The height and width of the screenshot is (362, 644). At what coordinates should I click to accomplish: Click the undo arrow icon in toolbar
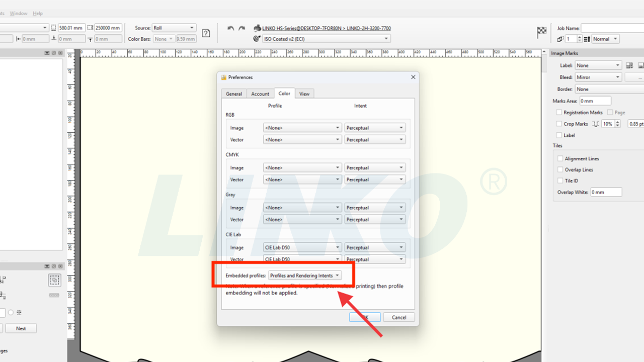[230, 29]
